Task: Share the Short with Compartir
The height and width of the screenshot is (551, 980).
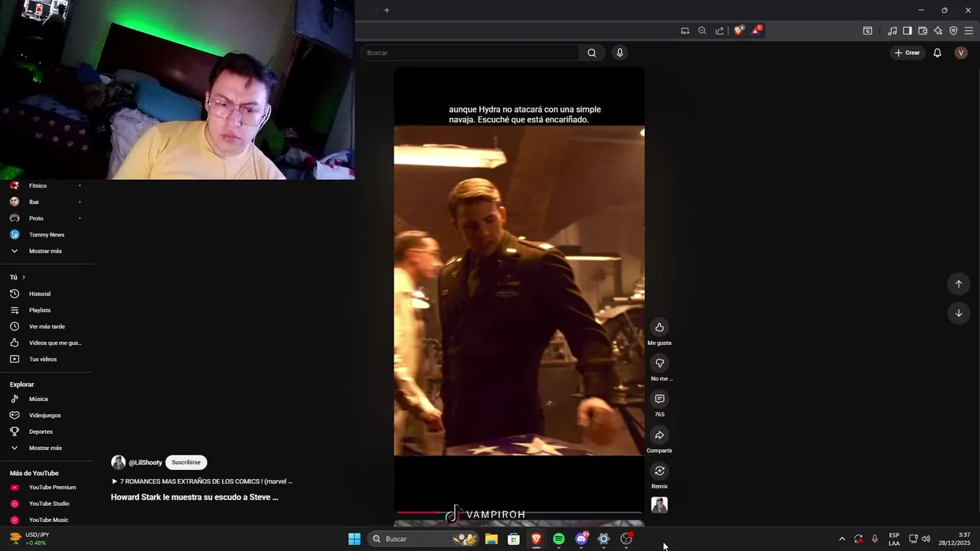Action: [659, 435]
